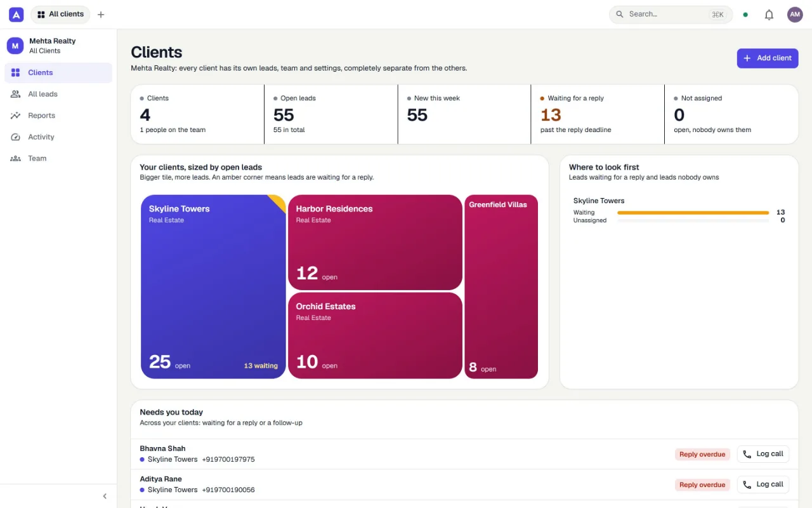Viewport: 812px width, 508px height.
Task: Open the AM user avatar menu
Action: click(x=795, y=15)
